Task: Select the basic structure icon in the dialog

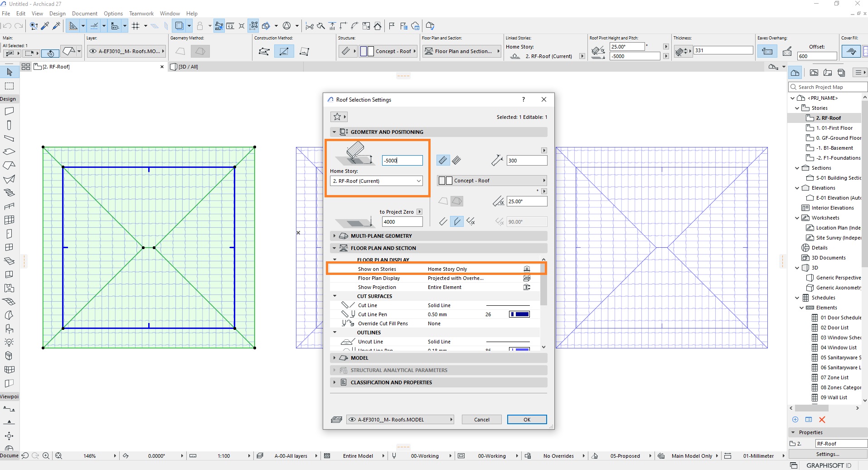Action: pos(443,160)
